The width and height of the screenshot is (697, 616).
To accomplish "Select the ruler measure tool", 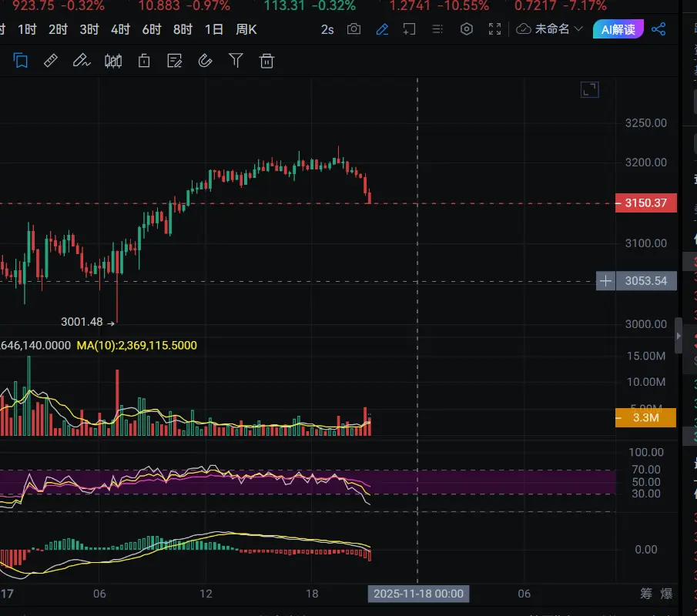I will (51, 60).
